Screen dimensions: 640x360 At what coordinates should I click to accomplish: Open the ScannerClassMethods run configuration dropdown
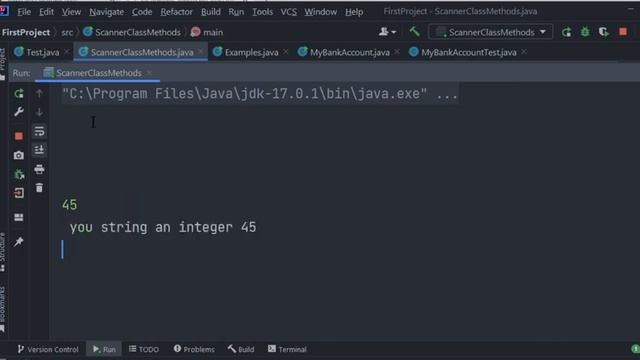click(491, 32)
